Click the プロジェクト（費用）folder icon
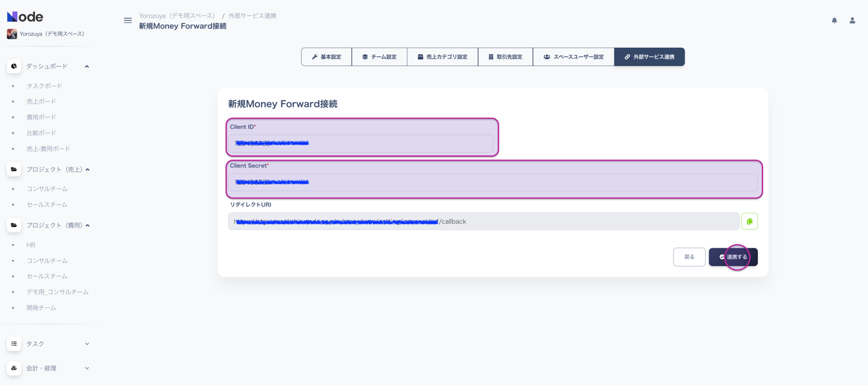Screen dimensions: 868x385 14,225
